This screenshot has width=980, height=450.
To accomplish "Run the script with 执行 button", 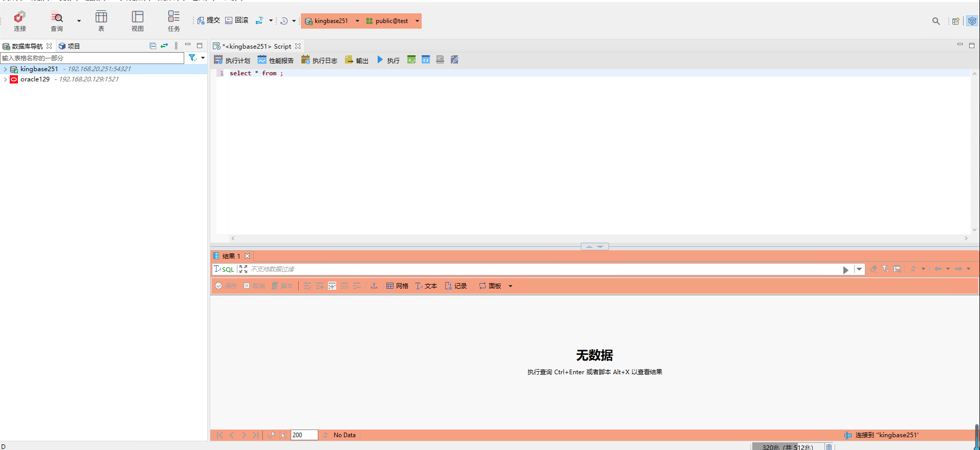I will pos(388,60).
